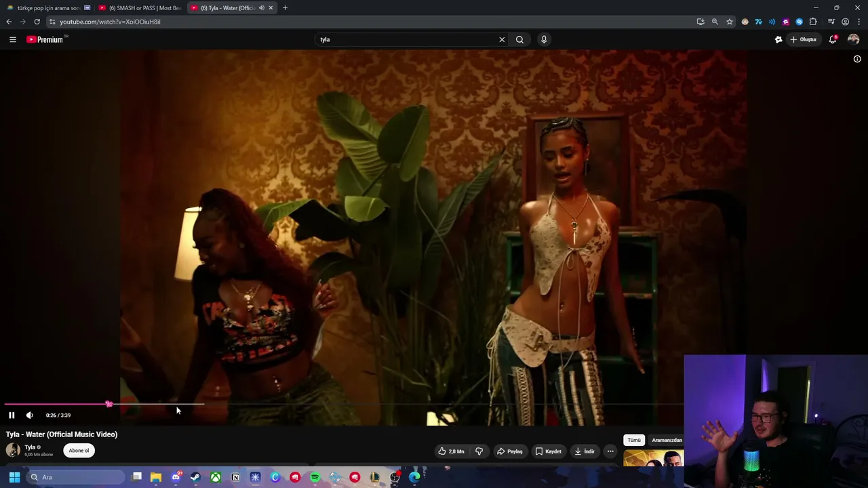Install app via the address bar install icon
Screen dimensions: 868x488
point(701,22)
